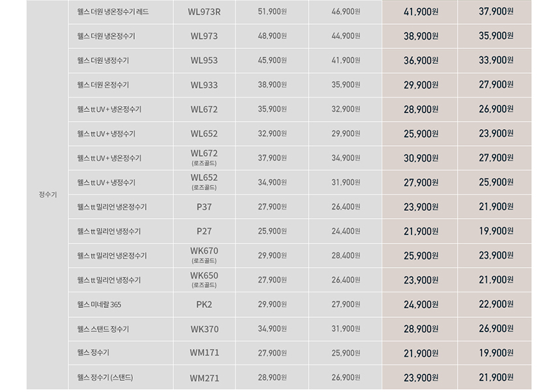The width and height of the screenshot is (560, 392).
Task: Select the 웰스 정수기 (스탠드) product name
Action: point(105,378)
